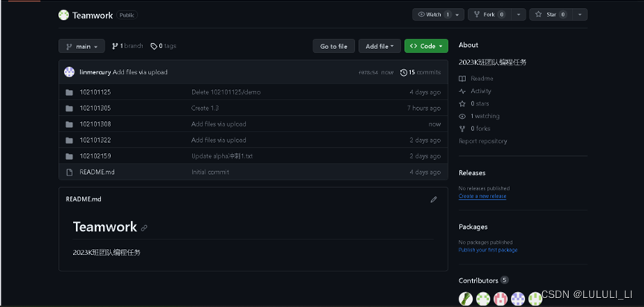Click the folder icon for 102101305
This screenshot has height=307, width=644.
point(69,109)
